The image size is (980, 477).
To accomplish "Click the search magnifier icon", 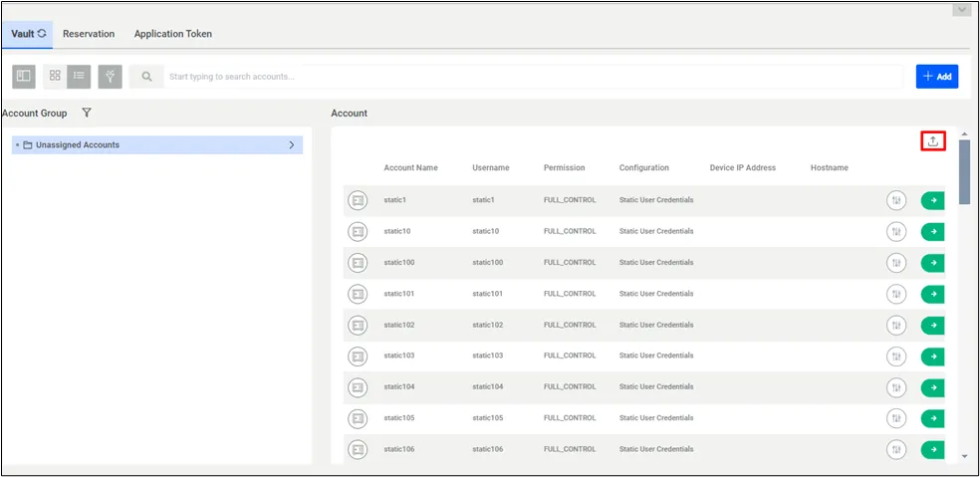I will point(146,77).
